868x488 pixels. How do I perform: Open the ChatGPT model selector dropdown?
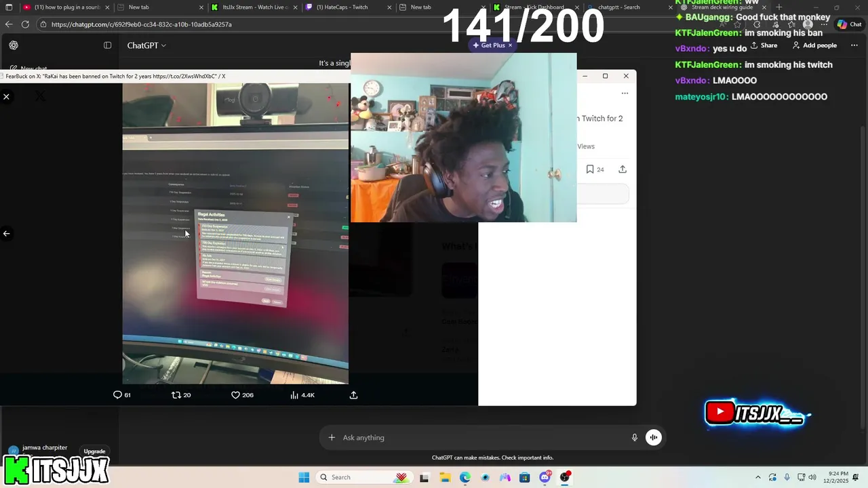(x=146, y=45)
